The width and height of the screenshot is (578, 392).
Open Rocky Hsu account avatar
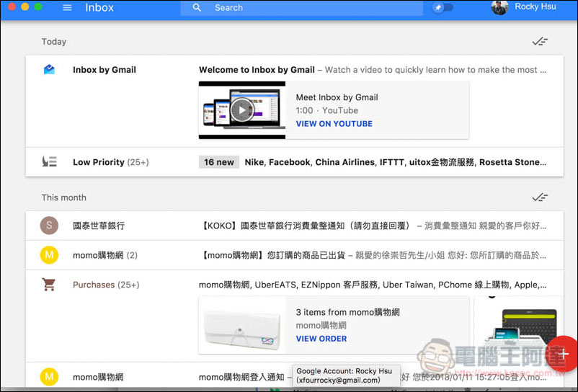(x=499, y=7)
